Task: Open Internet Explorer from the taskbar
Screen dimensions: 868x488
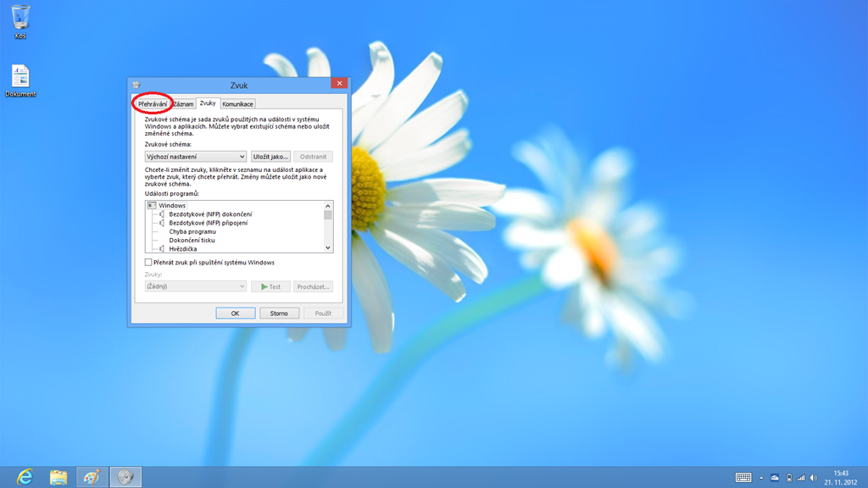Action: 25,477
